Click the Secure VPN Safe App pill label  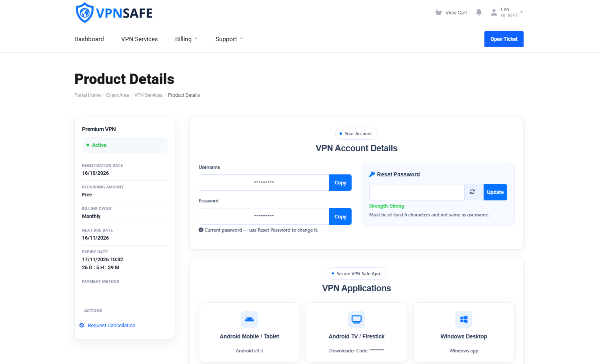(356, 274)
